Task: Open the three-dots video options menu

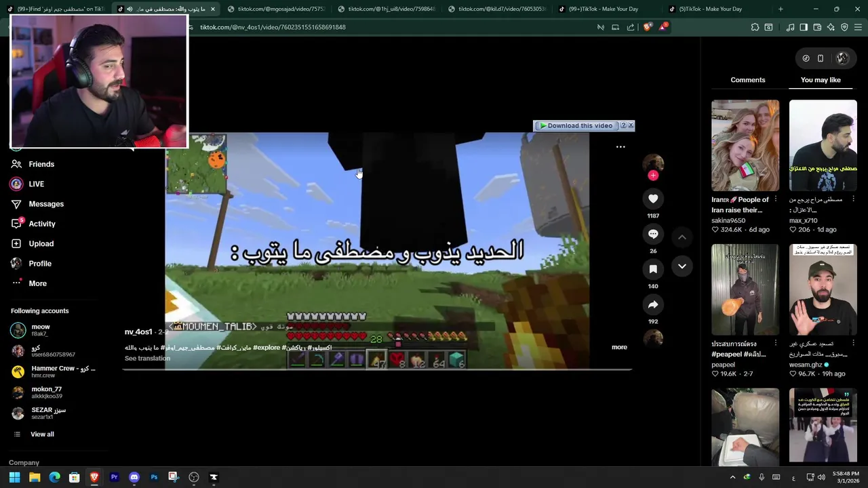Action: [620, 146]
